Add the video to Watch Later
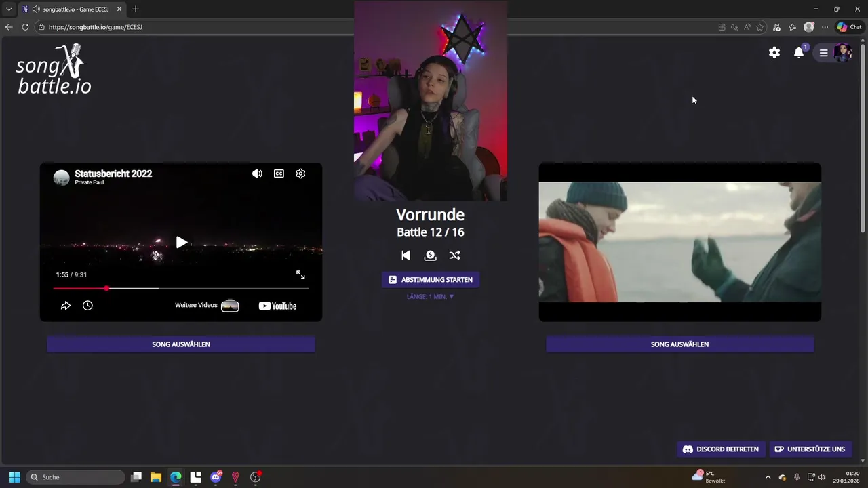The width and height of the screenshot is (868, 488). click(x=87, y=306)
